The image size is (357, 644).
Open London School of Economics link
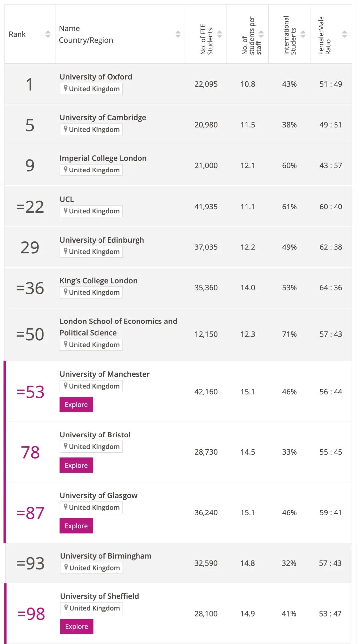coord(118,327)
